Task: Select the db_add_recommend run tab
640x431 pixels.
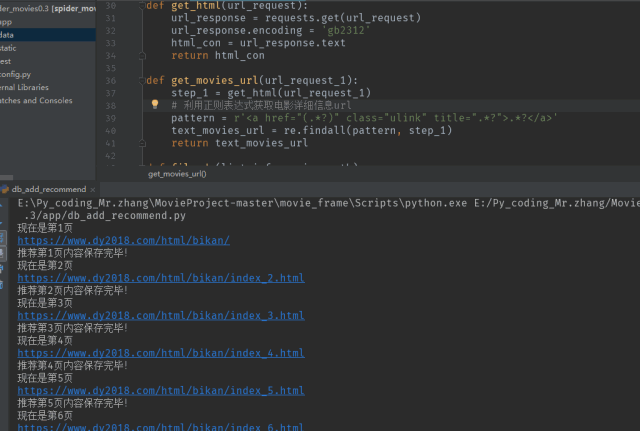Action: (x=49, y=189)
